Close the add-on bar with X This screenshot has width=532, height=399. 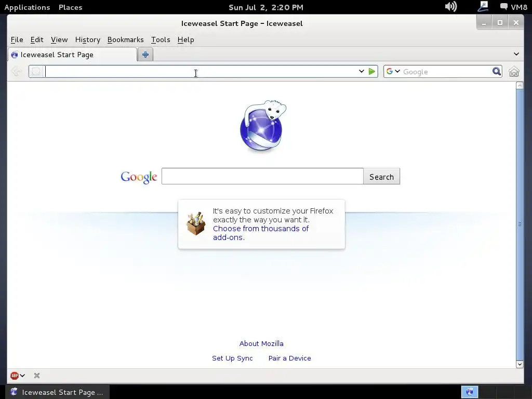pos(37,376)
